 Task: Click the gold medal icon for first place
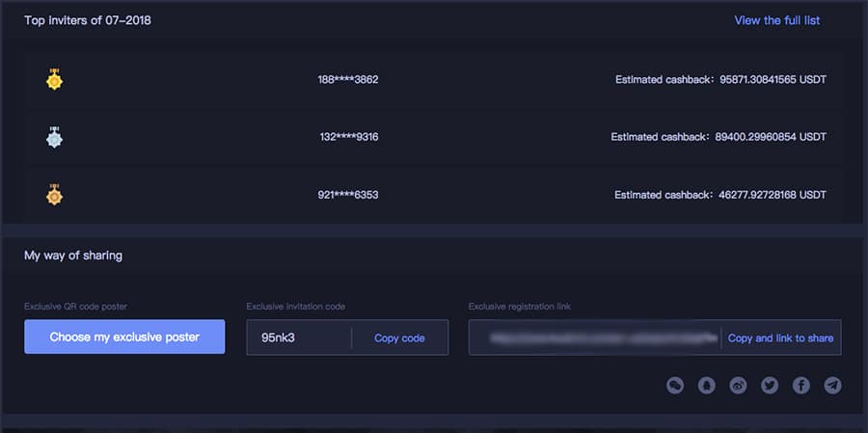(x=55, y=80)
